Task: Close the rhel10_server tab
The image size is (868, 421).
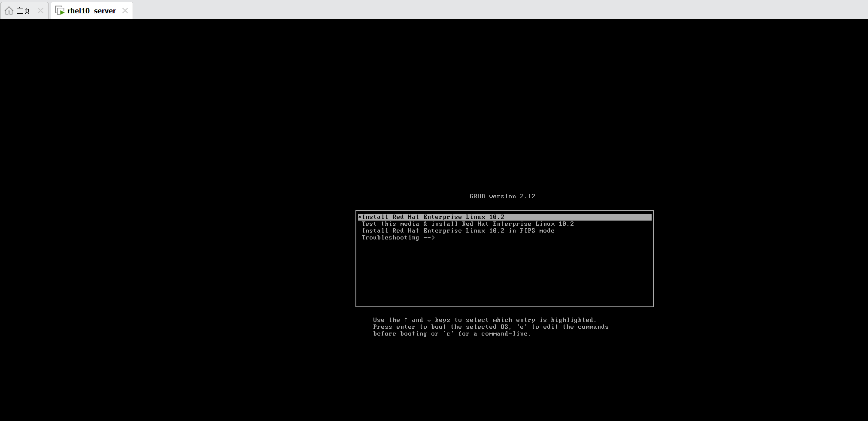Action: coord(125,10)
